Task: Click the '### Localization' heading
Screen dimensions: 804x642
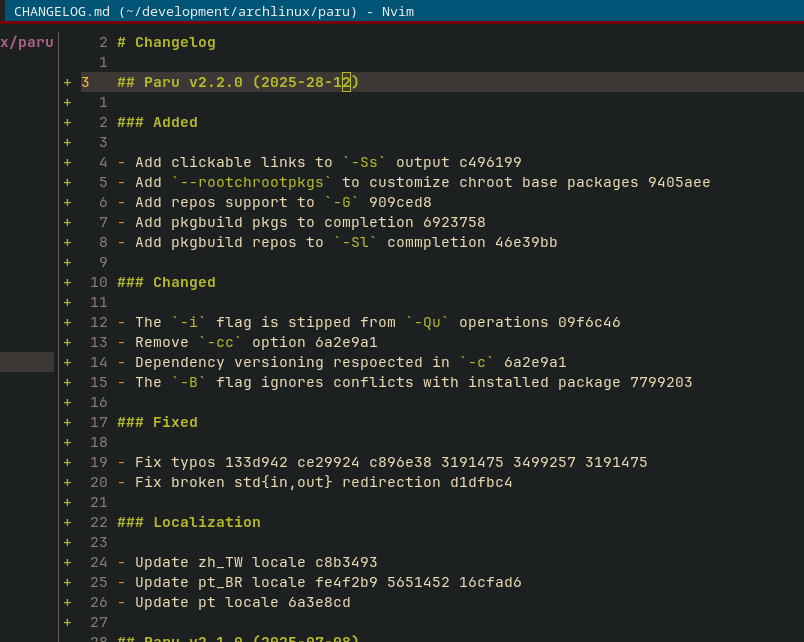Action: tap(189, 522)
